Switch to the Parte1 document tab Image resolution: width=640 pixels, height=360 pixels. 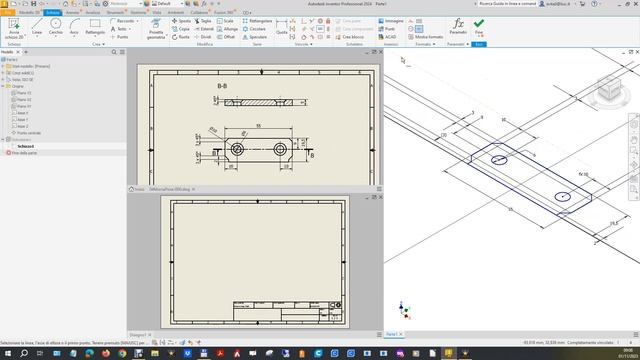click(391, 334)
